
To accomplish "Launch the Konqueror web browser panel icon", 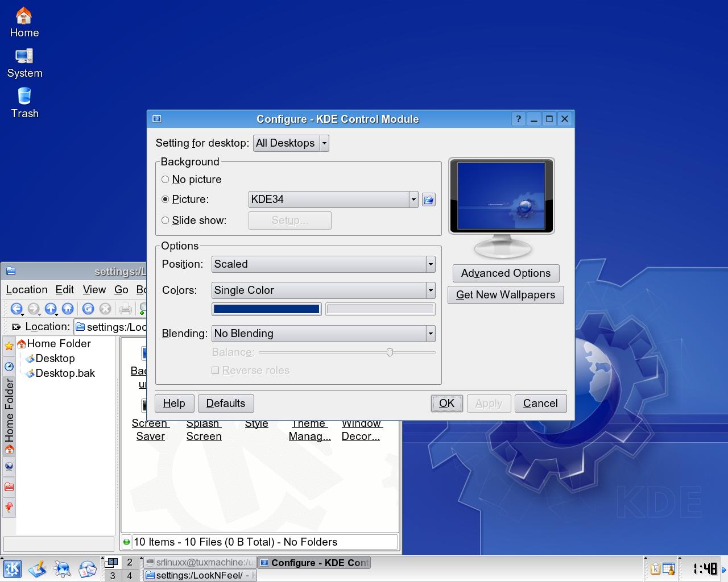I will 63,568.
